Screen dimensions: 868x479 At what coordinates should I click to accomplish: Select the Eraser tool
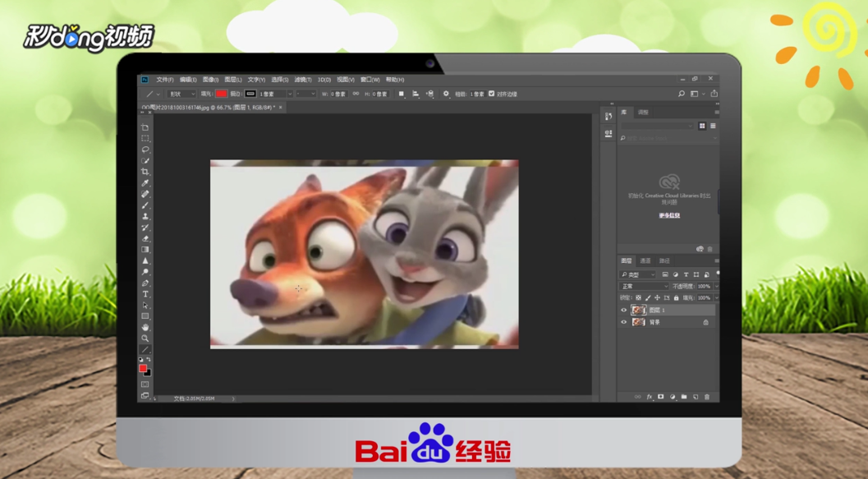click(145, 238)
